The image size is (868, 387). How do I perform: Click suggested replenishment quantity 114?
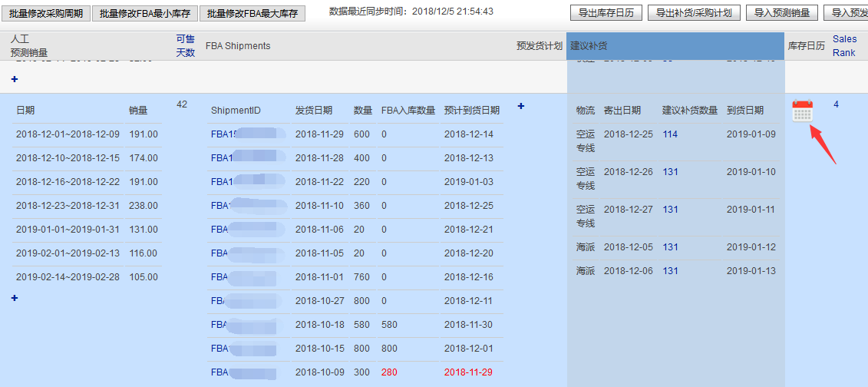tap(670, 134)
